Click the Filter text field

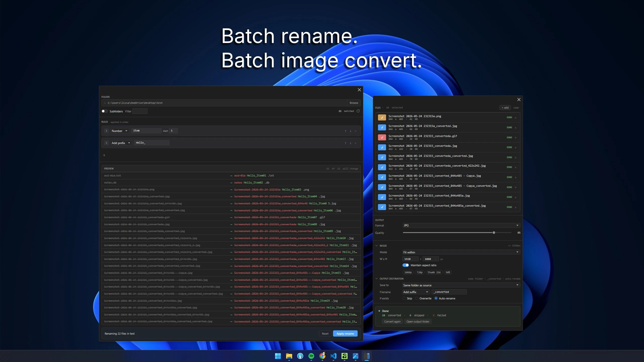(140, 111)
